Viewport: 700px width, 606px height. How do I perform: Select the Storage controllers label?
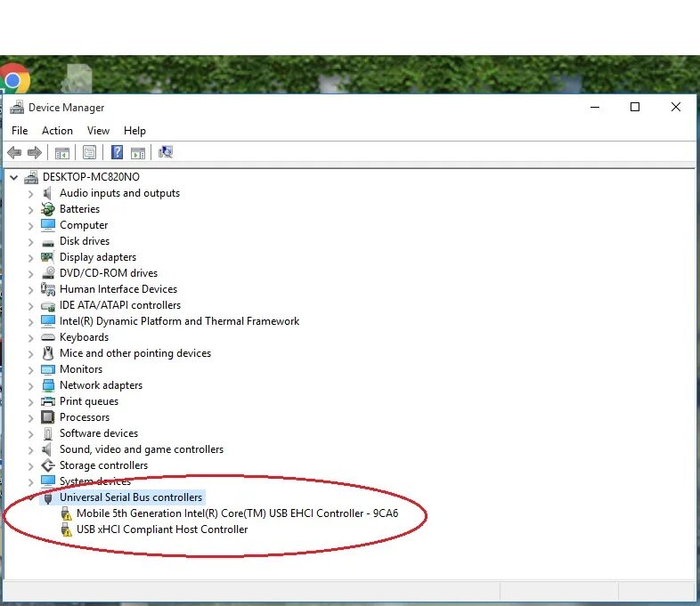click(x=103, y=465)
